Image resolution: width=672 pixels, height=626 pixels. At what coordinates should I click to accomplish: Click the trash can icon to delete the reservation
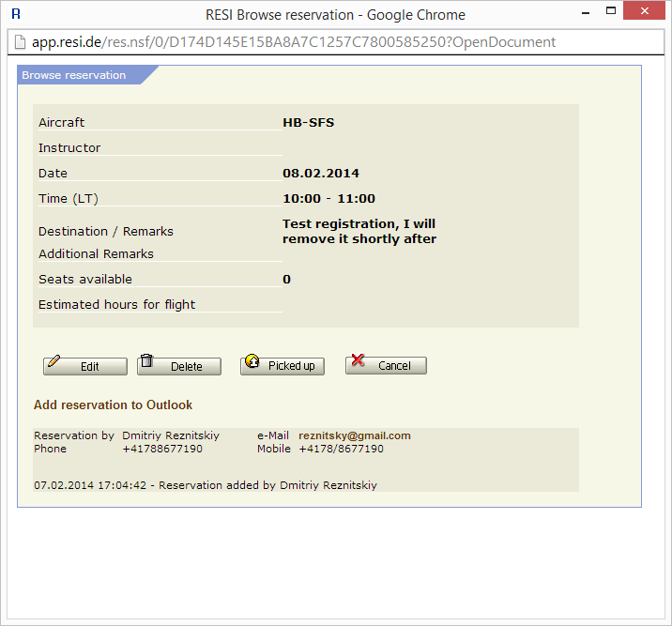pyautogui.click(x=146, y=362)
